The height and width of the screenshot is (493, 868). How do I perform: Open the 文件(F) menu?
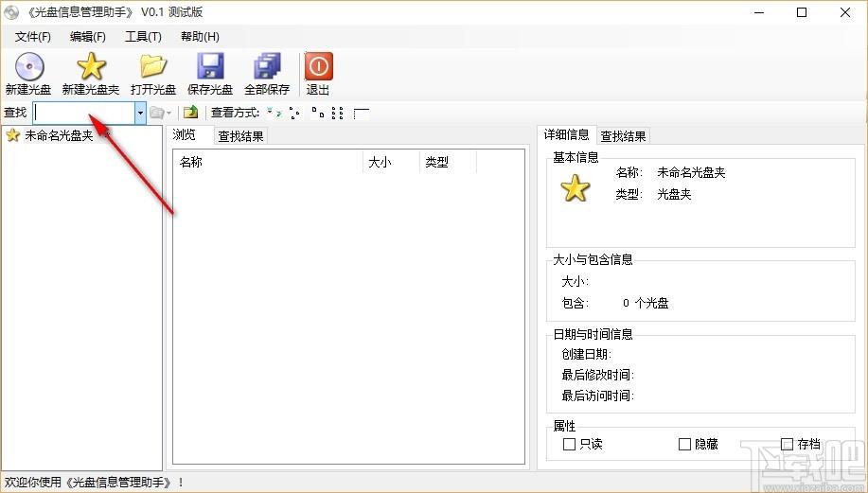point(33,37)
